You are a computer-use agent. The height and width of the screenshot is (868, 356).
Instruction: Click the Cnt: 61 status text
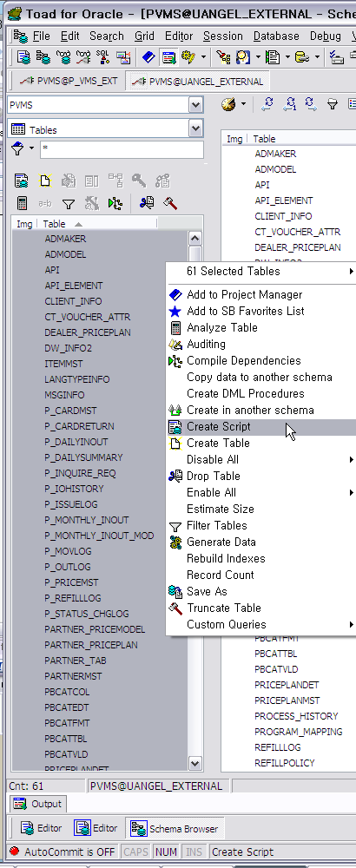coord(27,786)
